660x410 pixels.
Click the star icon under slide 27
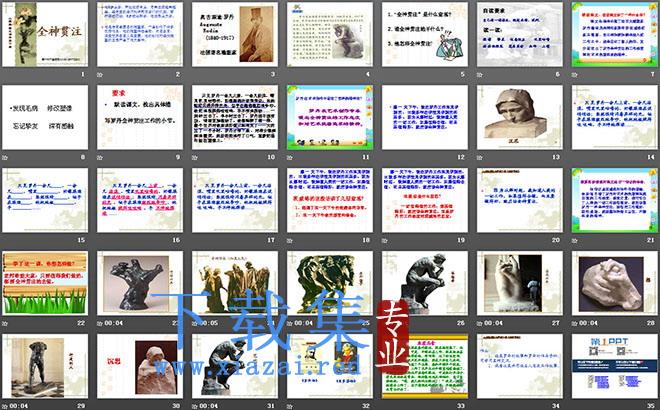479,323
